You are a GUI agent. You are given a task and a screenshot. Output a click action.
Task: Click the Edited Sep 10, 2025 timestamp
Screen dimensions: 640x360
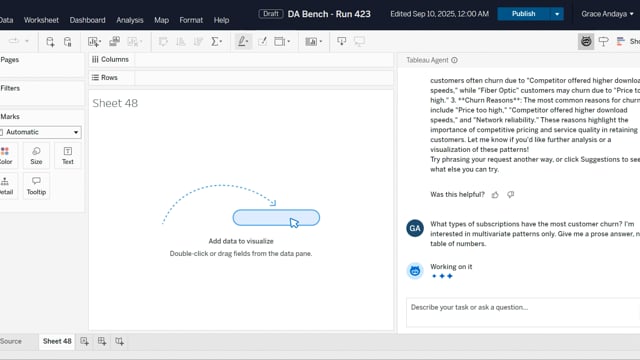(439, 14)
